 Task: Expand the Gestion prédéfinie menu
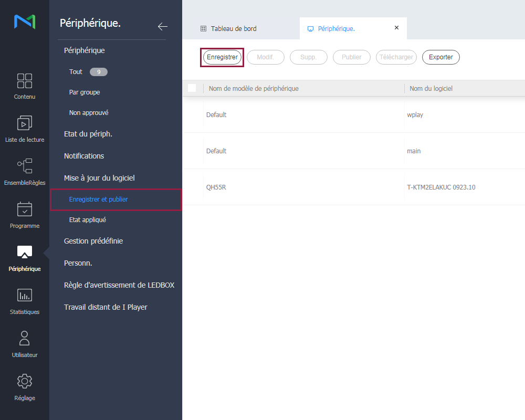point(93,241)
